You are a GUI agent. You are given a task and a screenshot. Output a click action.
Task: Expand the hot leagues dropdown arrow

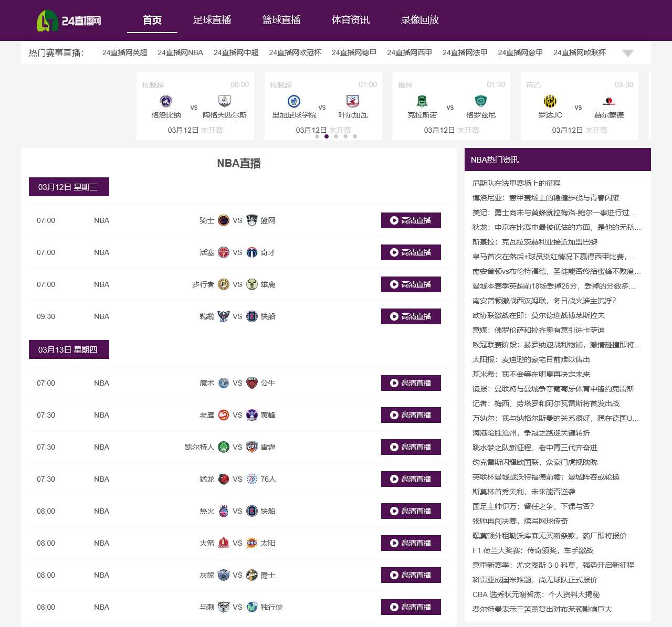pyautogui.click(x=628, y=53)
